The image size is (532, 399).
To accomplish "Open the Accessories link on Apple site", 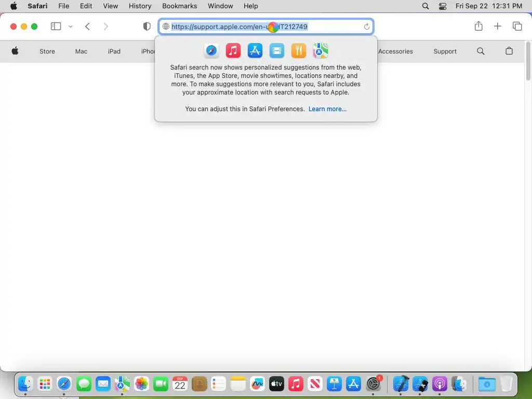I will click(395, 51).
